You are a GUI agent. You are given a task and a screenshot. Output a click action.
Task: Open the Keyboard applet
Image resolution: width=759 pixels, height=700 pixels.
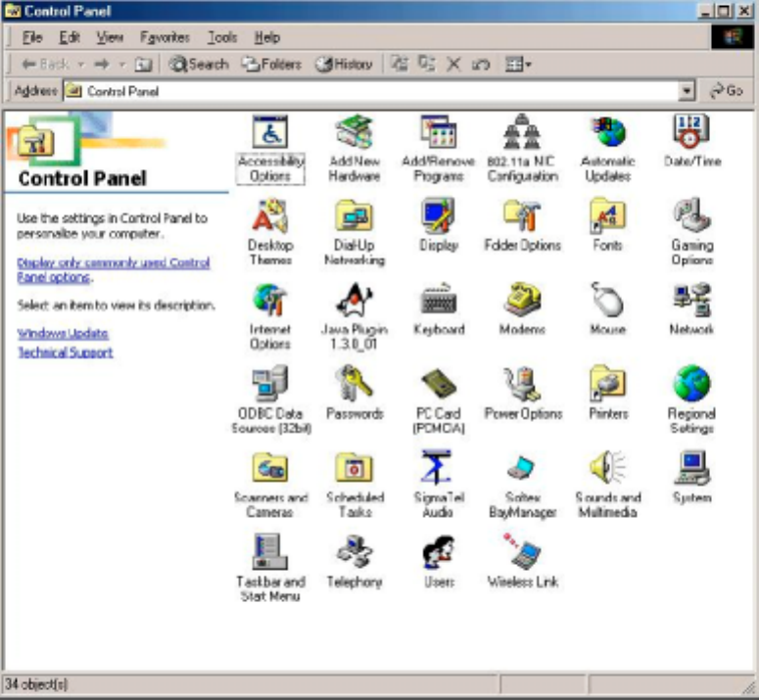click(439, 309)
